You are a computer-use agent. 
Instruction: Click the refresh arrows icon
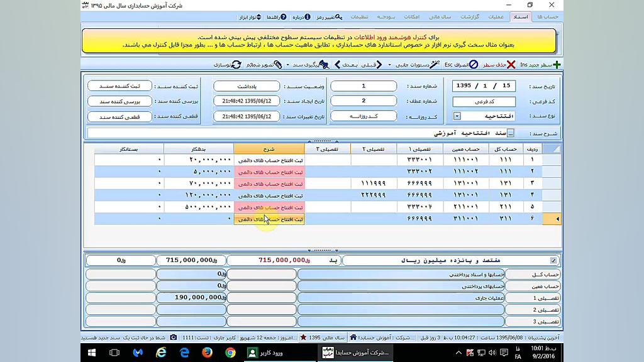236,65
